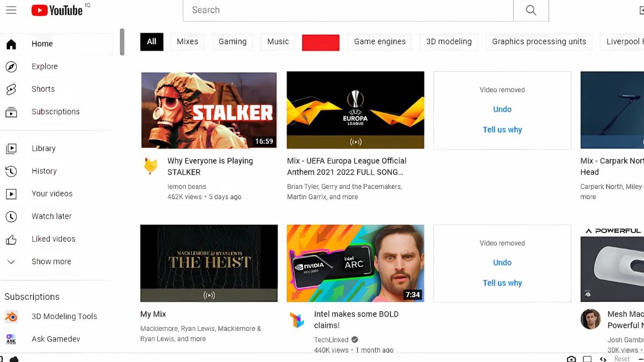The image size is (644, 362).
Task: Click the sidebar scrollbar handle
Action: coord(122,42)
